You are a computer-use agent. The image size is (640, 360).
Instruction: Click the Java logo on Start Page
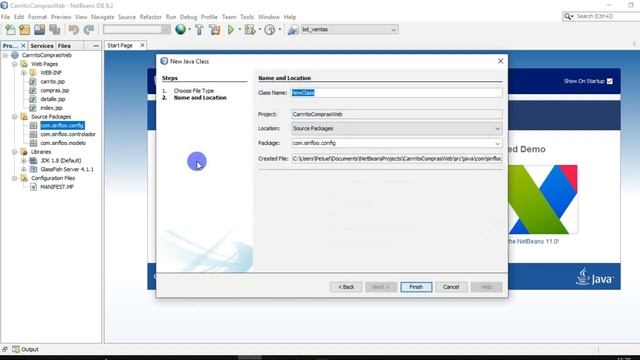click(x=594, y=277)
